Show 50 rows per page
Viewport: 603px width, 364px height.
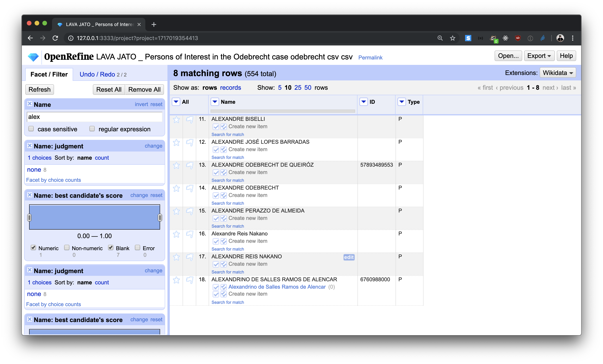[308, 88]
